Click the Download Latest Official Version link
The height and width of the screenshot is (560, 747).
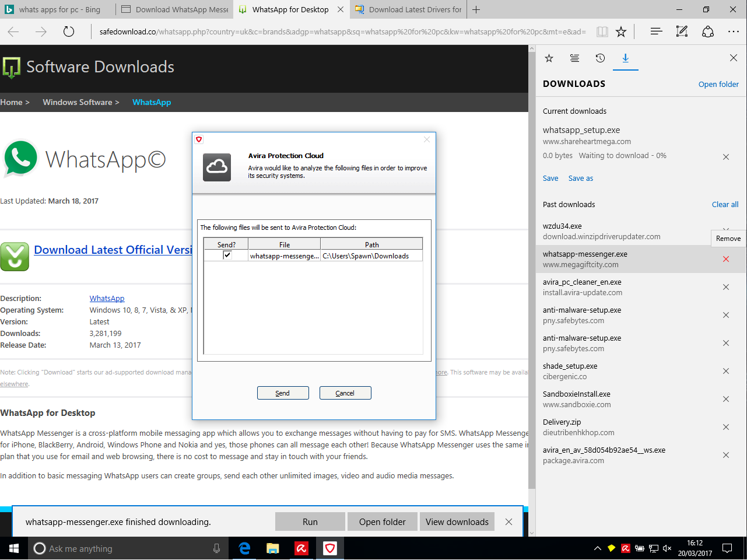pyautogui.click(x=113, y=250)
